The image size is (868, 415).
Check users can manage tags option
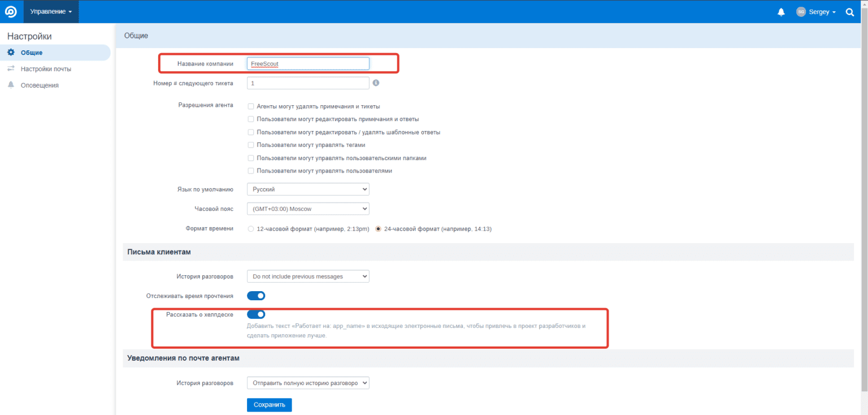point(251,145)
